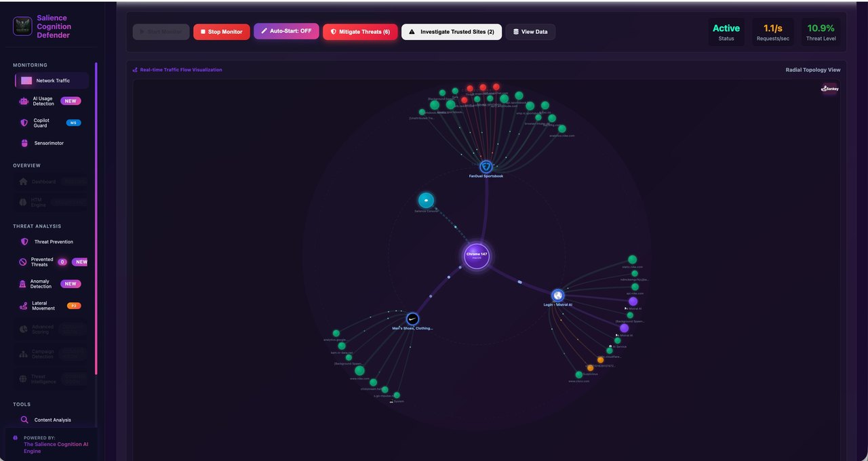Click the Real-time Traffic Flow Visualization heading
Viewport: 868px width, 461px height.
point(178,70)
